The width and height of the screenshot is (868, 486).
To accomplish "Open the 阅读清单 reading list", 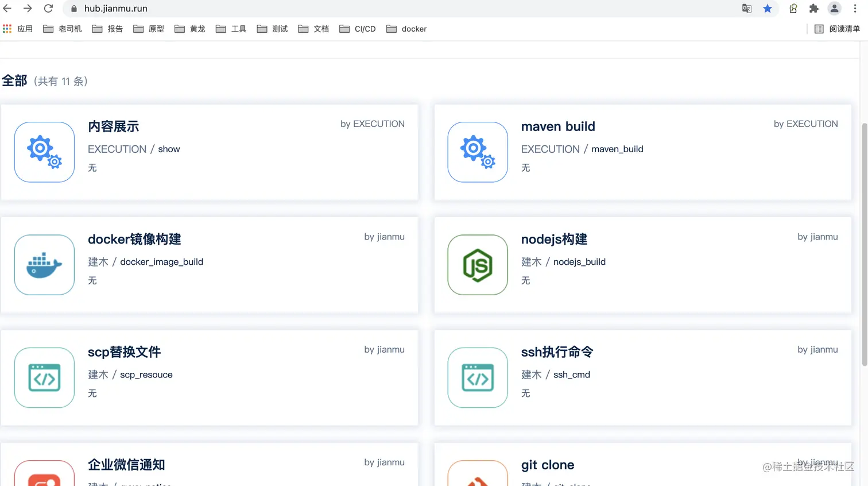I will pos(837,29).
